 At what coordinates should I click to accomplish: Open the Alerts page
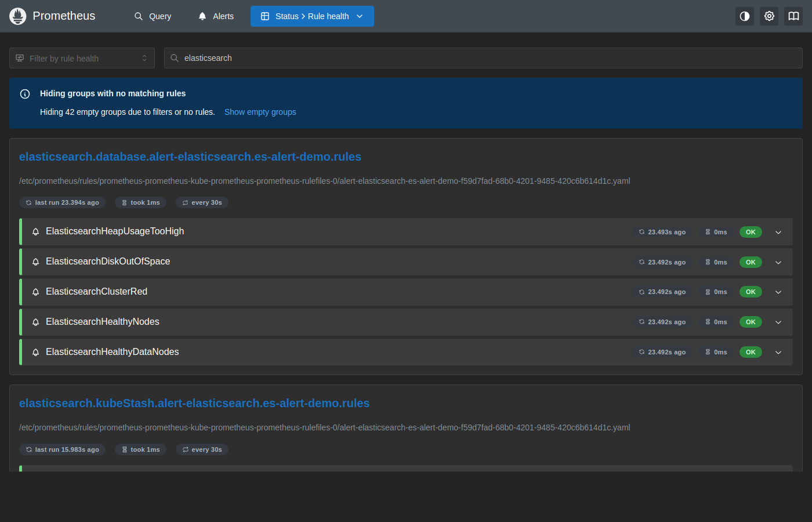216,16
